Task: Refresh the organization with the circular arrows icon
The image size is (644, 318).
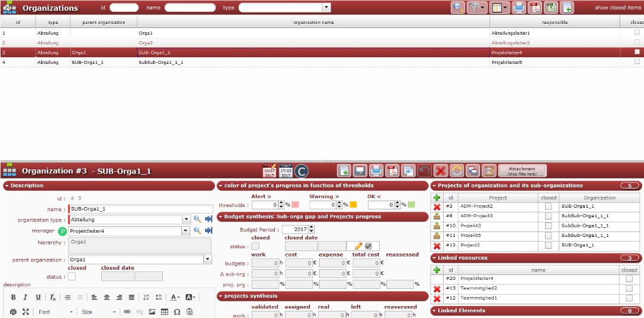Action: point(457,171)
